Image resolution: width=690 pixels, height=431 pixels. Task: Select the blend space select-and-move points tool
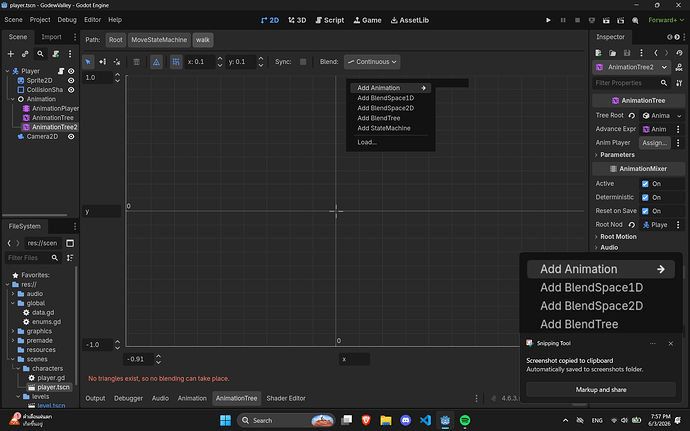[x=88, y=62]
